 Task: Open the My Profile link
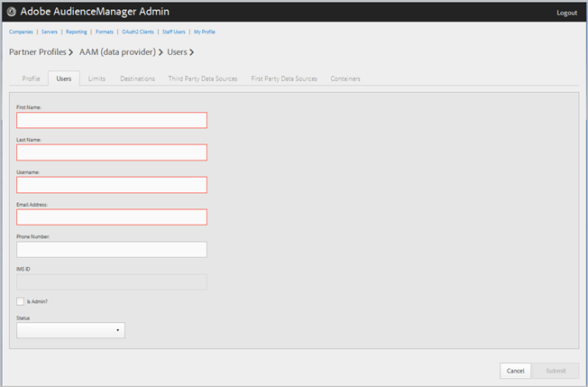(x=205, y=32)
